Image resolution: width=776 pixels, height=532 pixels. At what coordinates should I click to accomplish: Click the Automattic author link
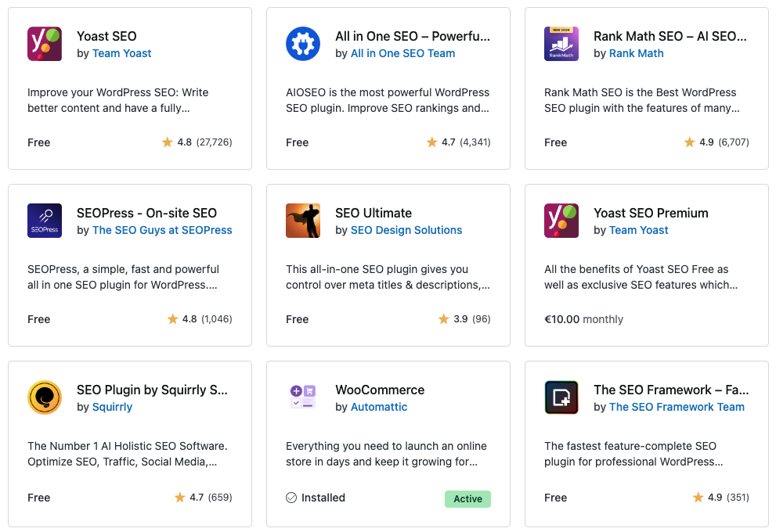coord(379,407)
